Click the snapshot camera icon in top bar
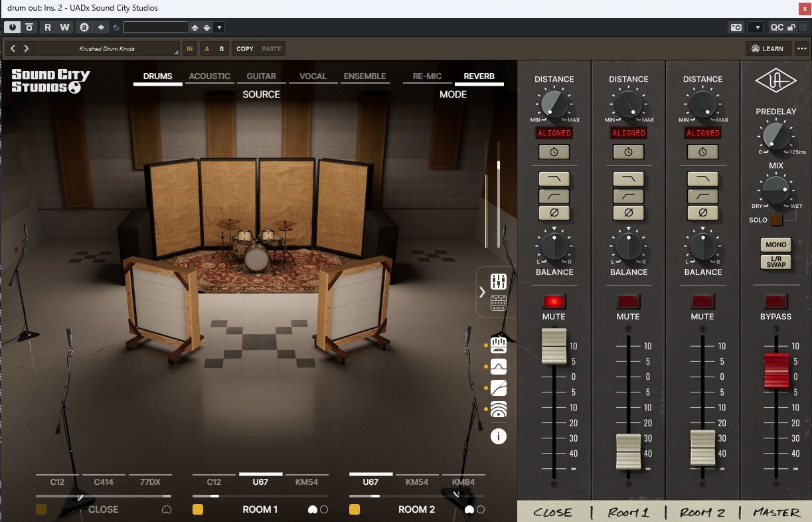 click(x=736, y=27)
